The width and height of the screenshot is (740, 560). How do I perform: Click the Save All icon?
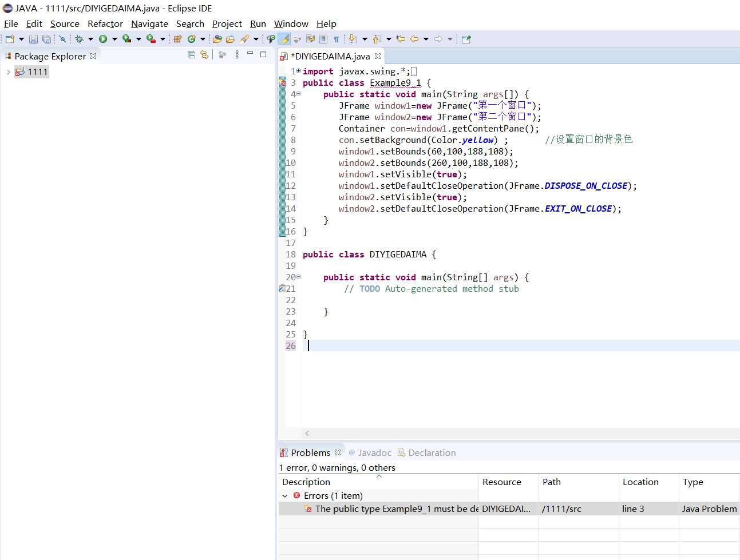coord(46,39)
